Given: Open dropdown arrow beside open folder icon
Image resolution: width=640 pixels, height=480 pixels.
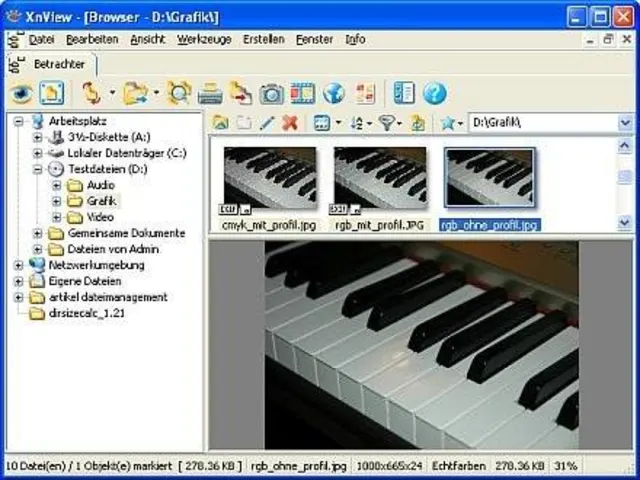Looking at the screenshot, I should (x=156, y=93).
